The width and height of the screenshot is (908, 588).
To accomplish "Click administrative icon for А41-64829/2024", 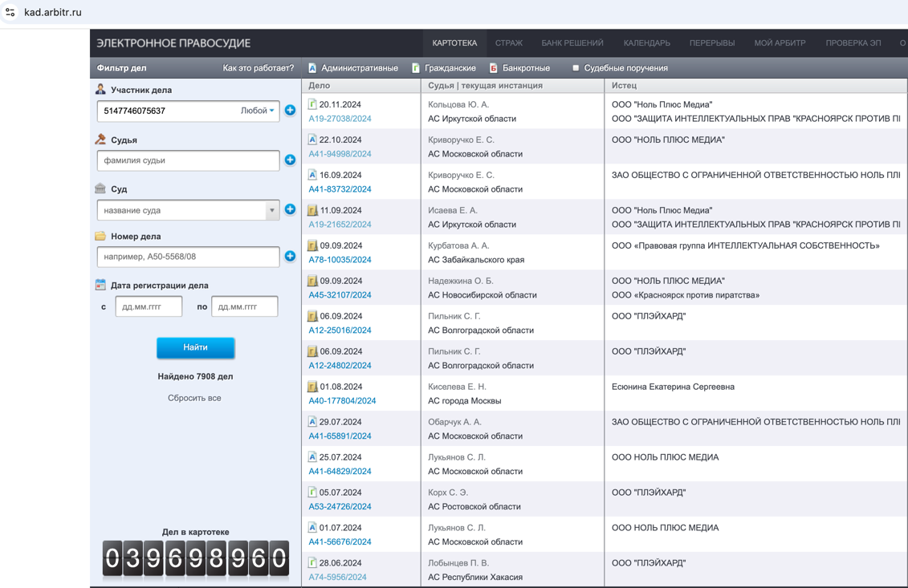I will pyautogui.click(x=312, y=457).
